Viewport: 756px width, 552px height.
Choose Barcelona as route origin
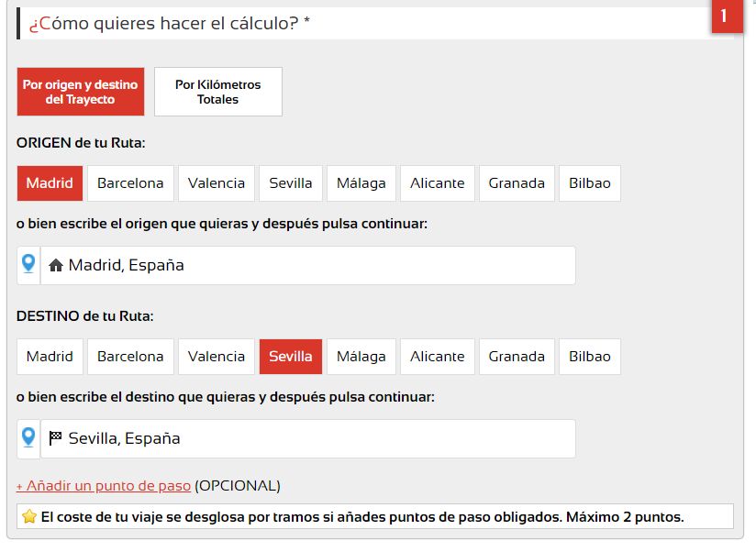[x=130, y=183]
